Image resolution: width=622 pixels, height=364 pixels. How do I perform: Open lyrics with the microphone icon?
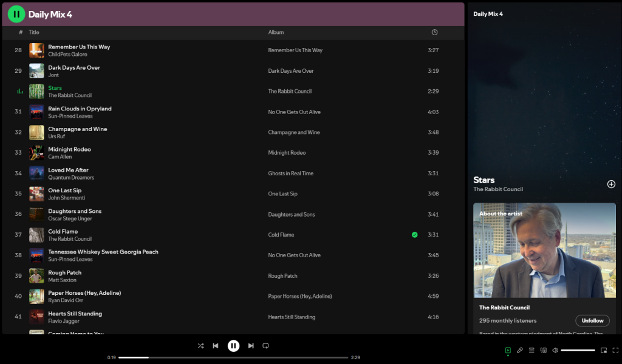[x=520, y=350]
